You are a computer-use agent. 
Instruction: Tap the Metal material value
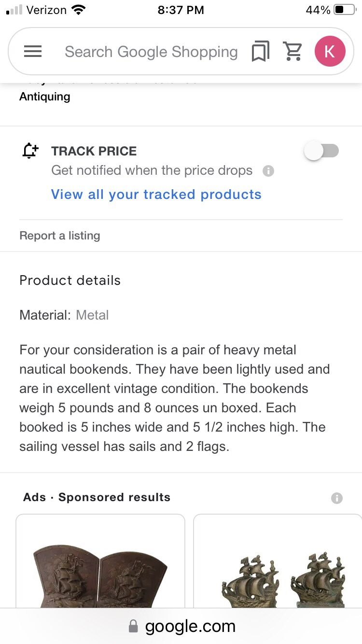(92, 315)
